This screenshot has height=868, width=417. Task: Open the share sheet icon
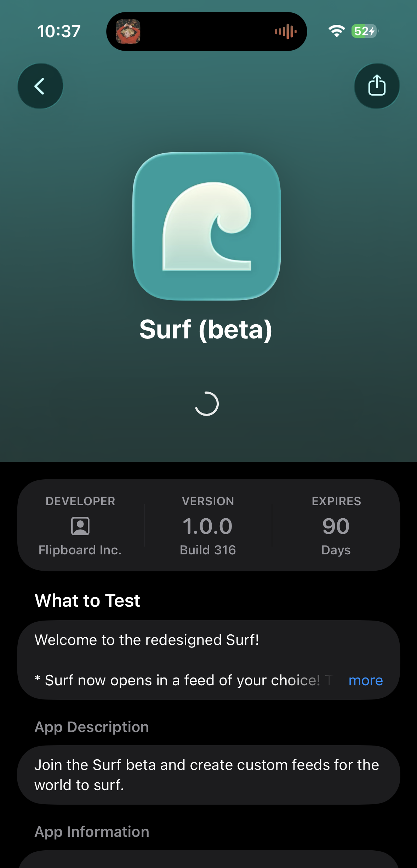(377, 86)
